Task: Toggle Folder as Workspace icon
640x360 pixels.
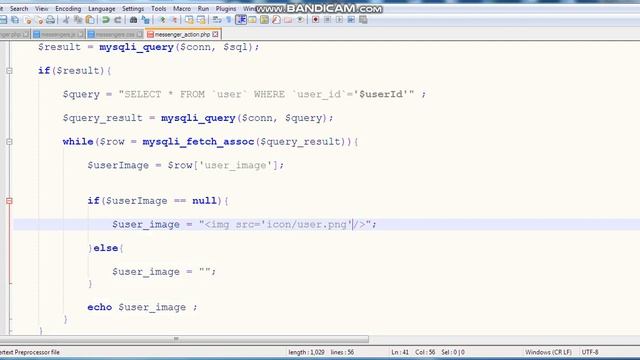Action: pos(288,20)
